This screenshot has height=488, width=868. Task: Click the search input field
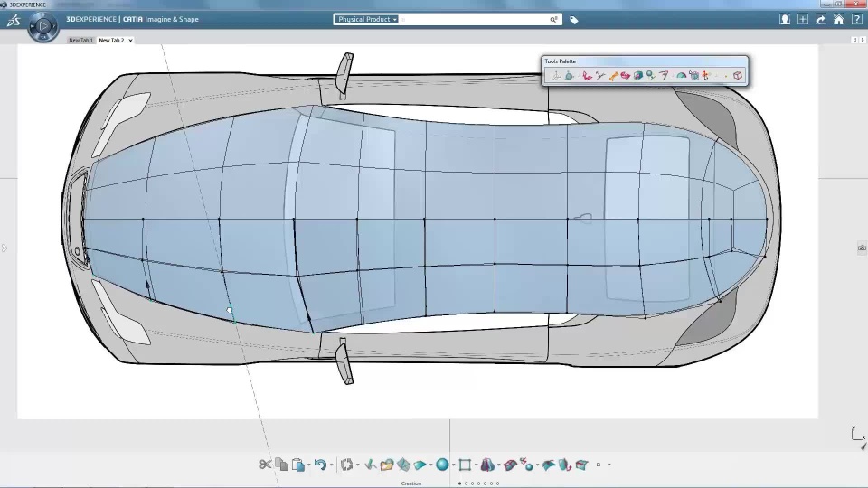click(475, 19)
